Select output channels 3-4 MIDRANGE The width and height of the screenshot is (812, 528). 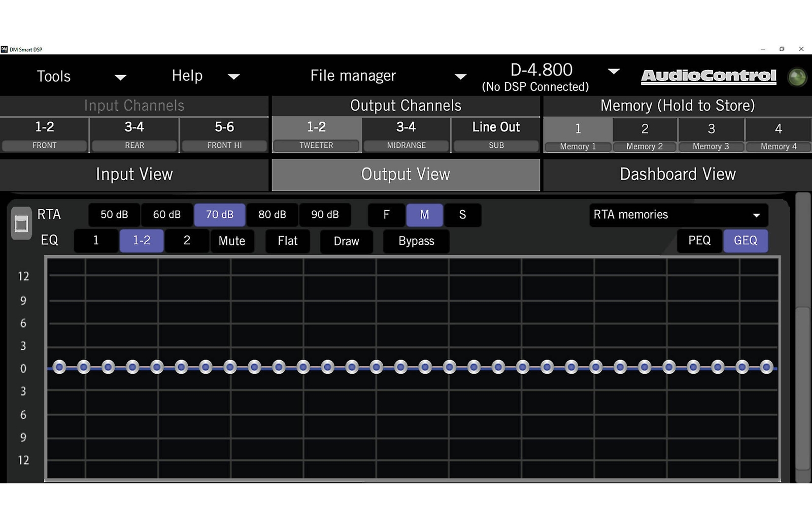click(406, 135)
